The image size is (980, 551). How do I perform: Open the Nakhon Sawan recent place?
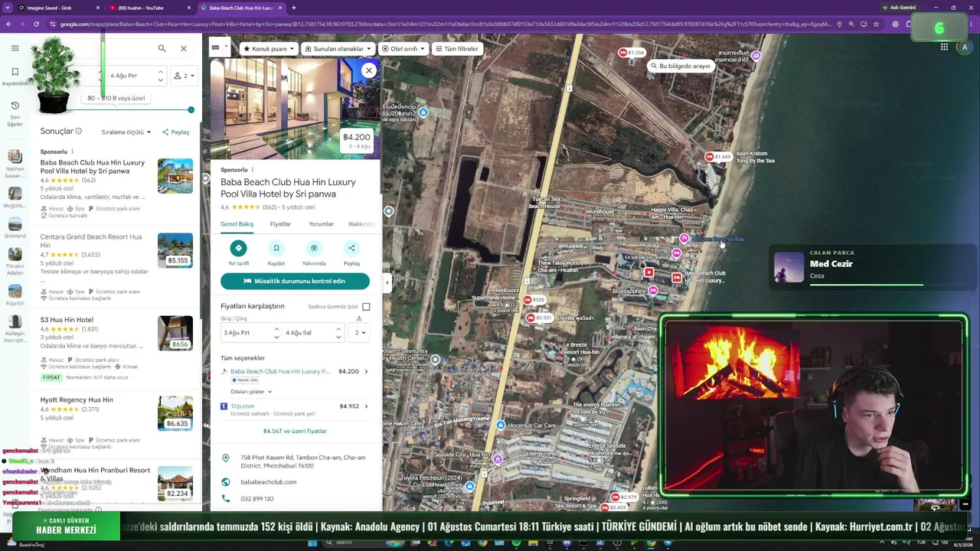click(x=15, y=164)
